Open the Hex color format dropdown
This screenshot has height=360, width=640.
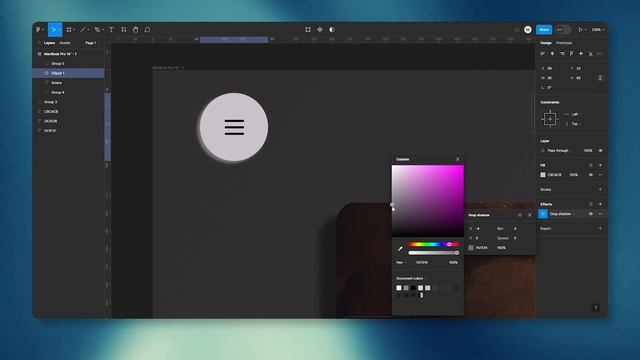(x=401, y=262)
